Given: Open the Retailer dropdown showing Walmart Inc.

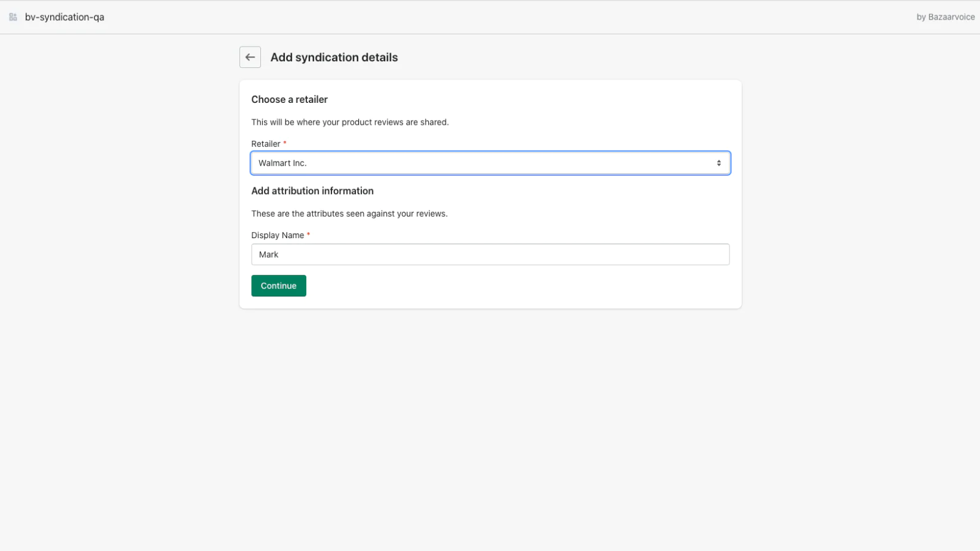Looking at the screenshot, I should [x=490, y=163].
